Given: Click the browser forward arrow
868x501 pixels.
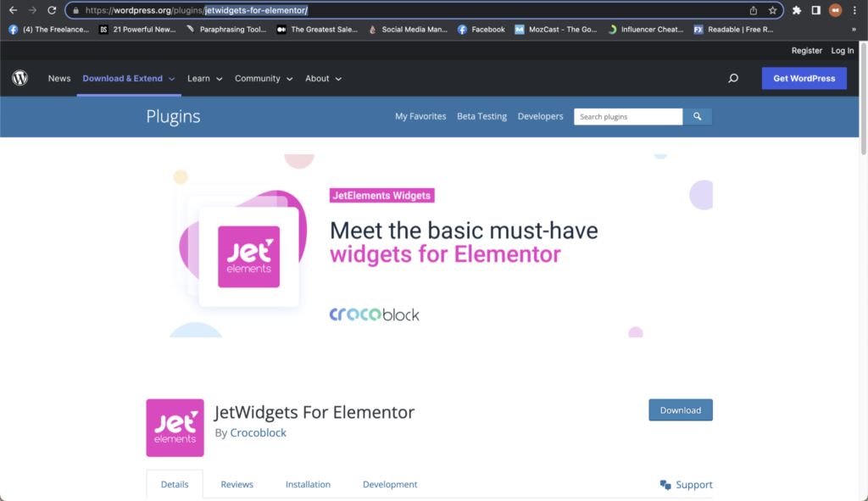Looking at the screenshot, I should click(32, 10).
